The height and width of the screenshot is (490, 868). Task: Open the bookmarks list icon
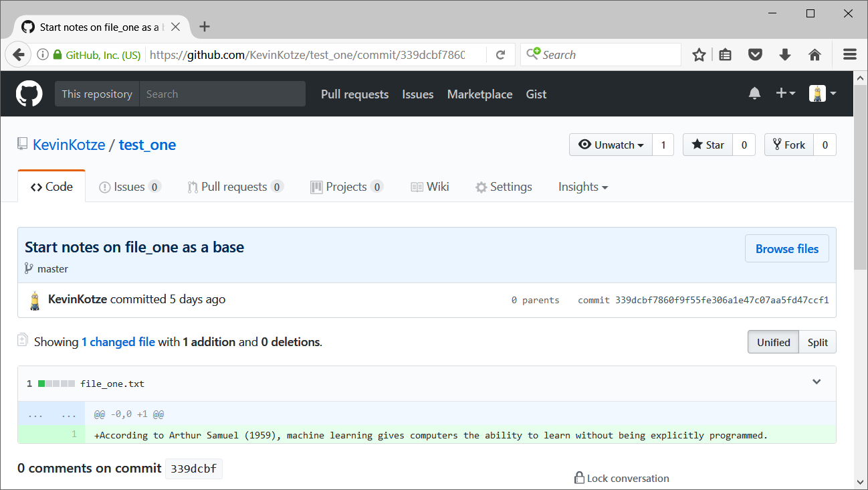point(726,55)
